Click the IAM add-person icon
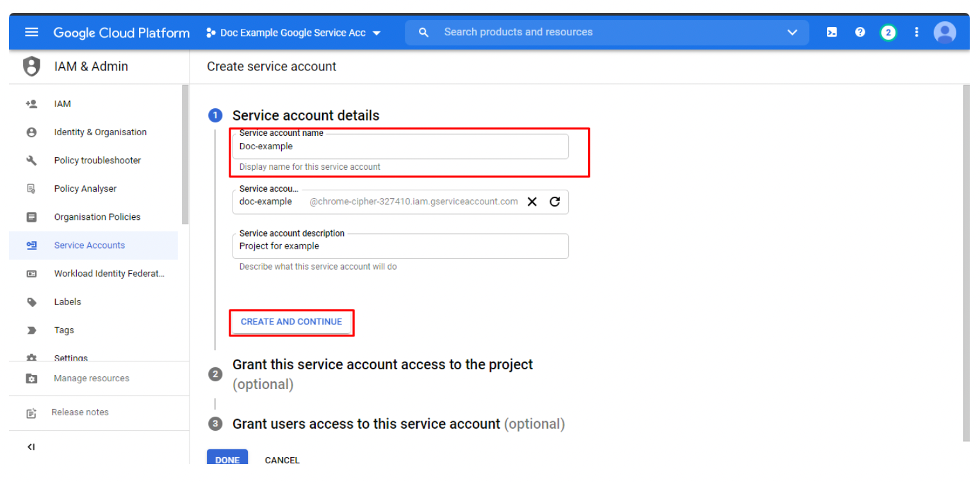The width and height of the screenshot is (980, 482). pyautogui.click(x=31, y=104)
